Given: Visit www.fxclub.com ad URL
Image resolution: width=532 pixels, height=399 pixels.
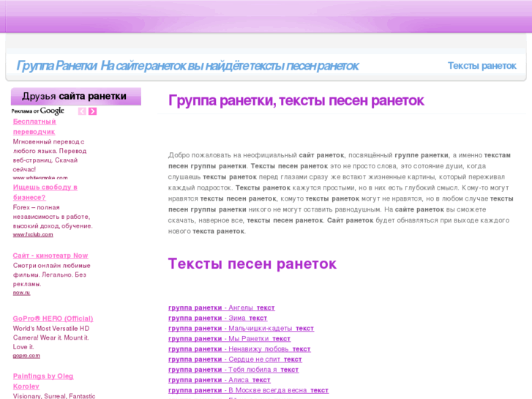Looking at the screenshot, I should (33, 234).
